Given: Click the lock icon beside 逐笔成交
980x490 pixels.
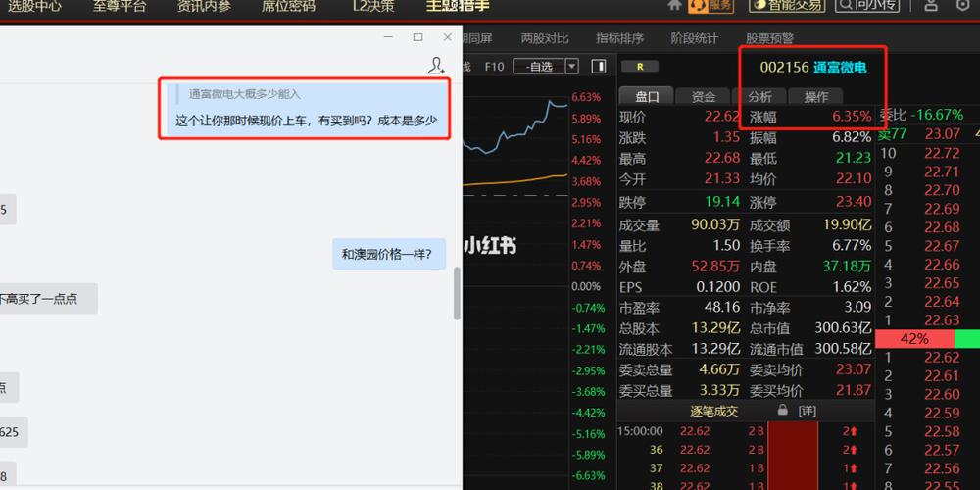Looking at the screenshot, I should tap(782, 411).
